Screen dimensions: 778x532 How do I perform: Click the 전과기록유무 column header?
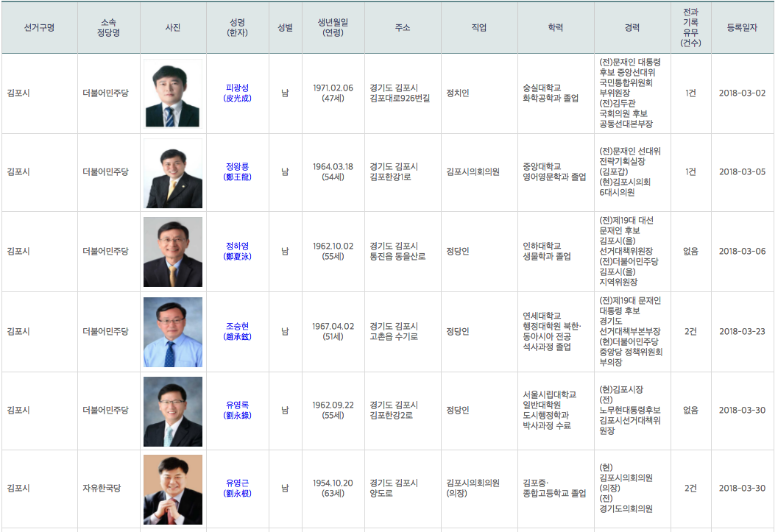click(x=690, y=27)
